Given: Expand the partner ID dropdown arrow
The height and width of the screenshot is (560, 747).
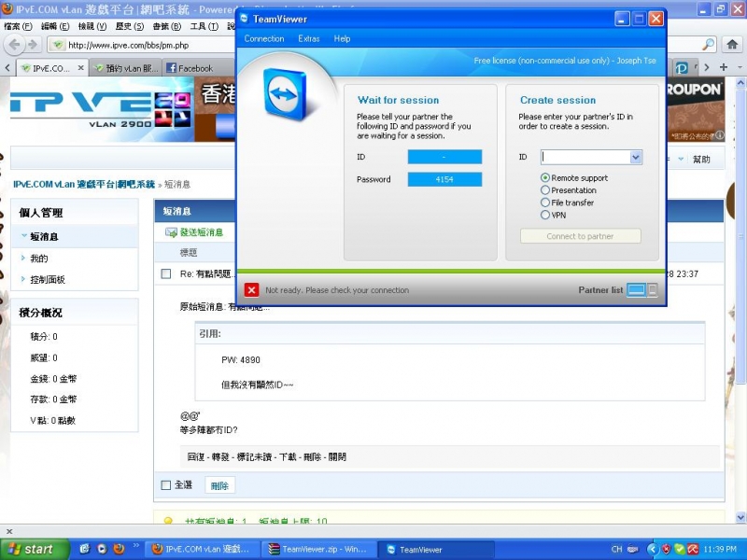Looking at the screenshot, I should point(636,157).
